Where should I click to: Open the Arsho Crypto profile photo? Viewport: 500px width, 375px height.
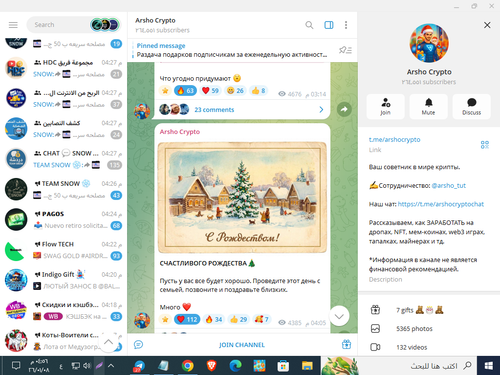(429, 43)
